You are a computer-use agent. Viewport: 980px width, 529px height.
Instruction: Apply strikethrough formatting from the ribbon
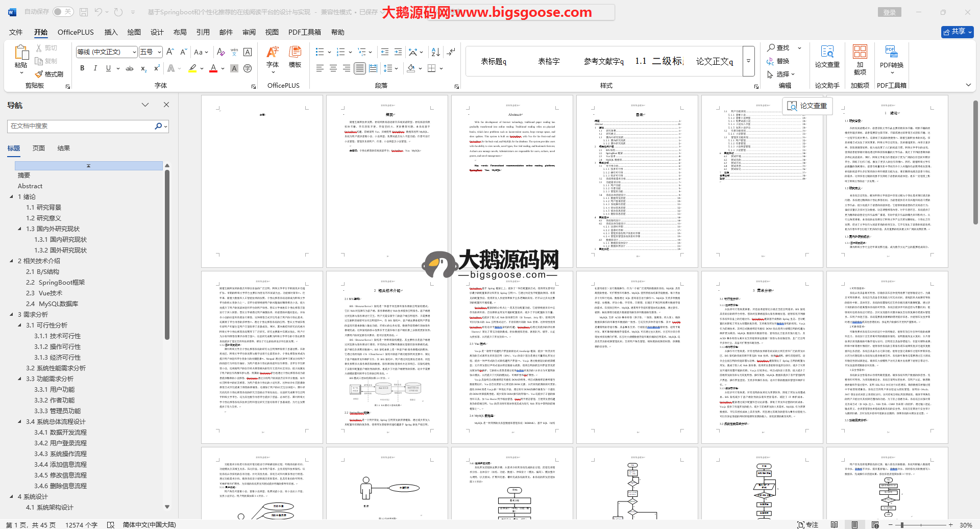[130, 68]
